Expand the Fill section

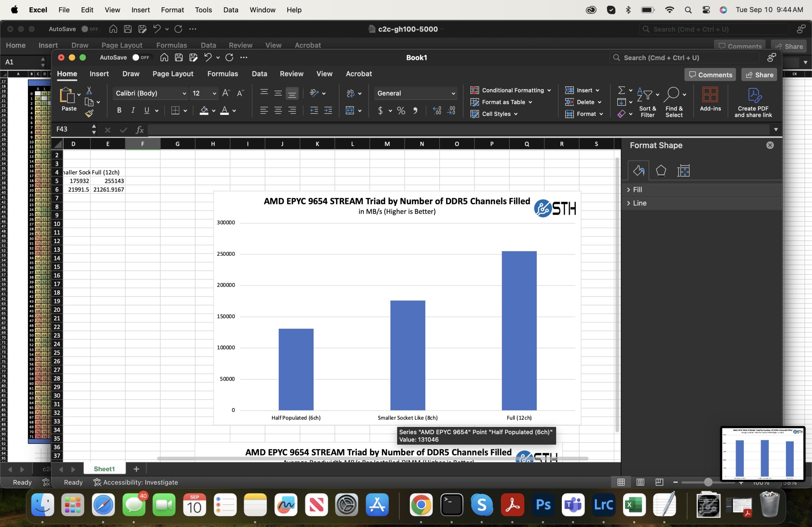pyautogui.click(x=637, y=190)
